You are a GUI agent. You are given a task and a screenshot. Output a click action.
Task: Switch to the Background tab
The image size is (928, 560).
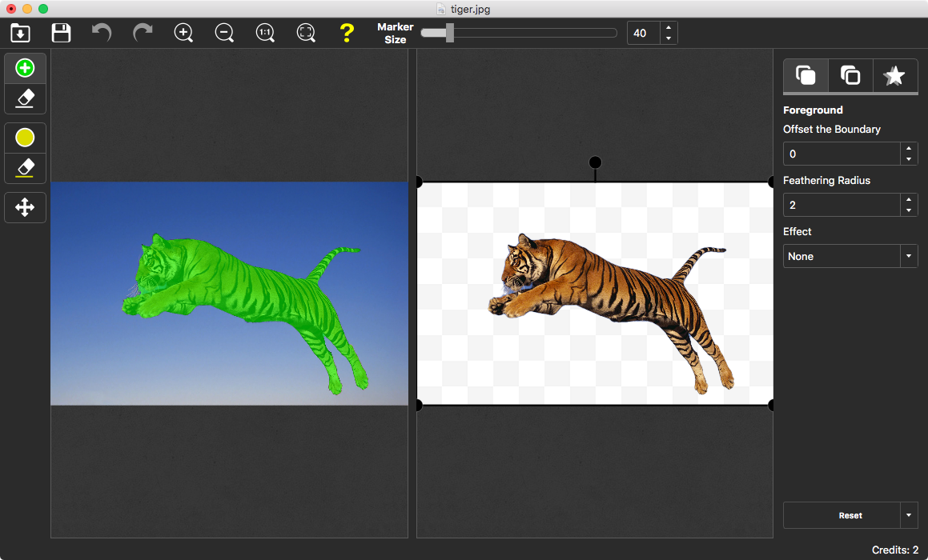point(850,76)
